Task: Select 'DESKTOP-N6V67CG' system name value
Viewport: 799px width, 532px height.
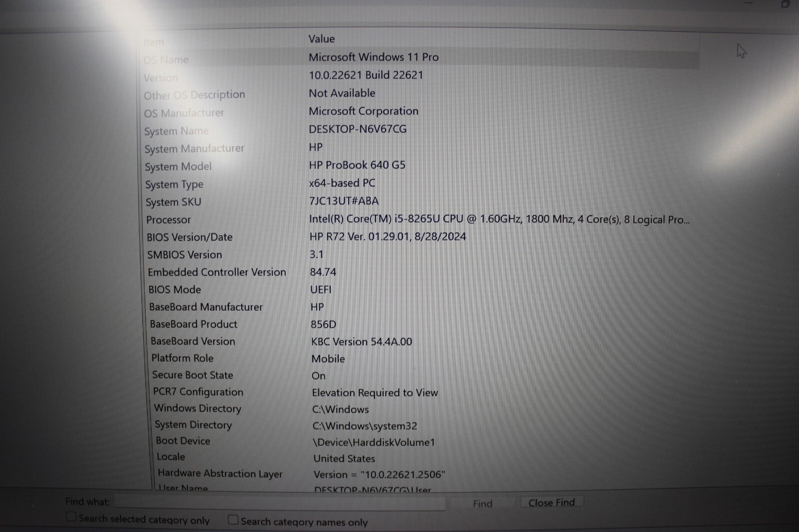Action: [358, 129]
